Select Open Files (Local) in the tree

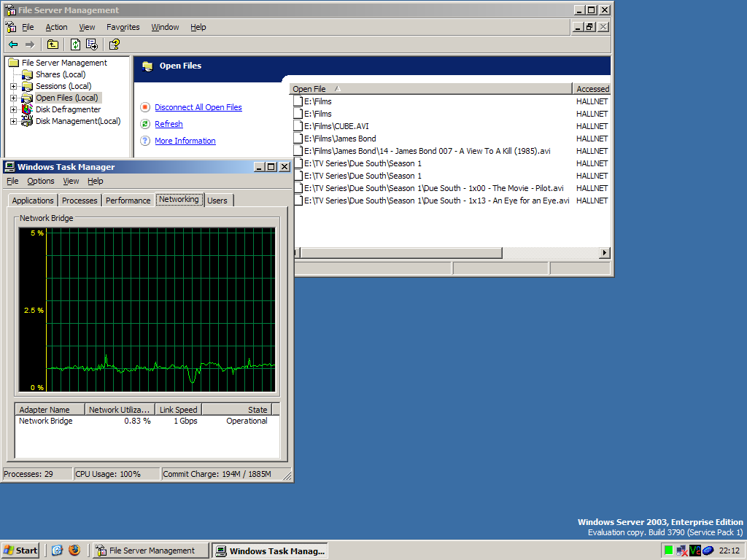coord(67,98)
